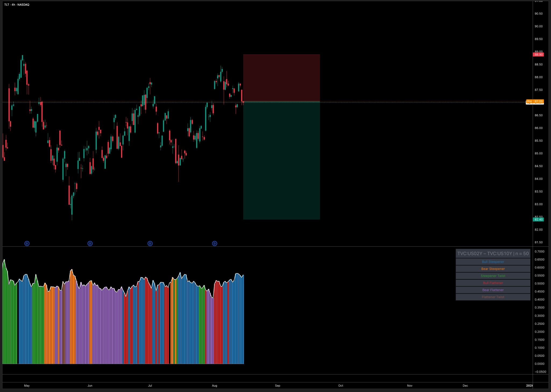Click the dividend marker near Jun
This screenshot has height=392, width=551.
[90, 244]
